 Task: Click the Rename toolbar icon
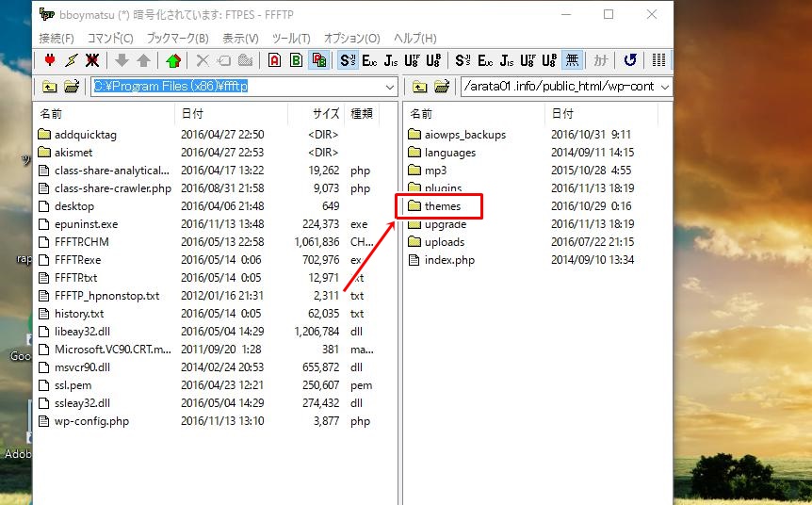(x=223, y=60)
